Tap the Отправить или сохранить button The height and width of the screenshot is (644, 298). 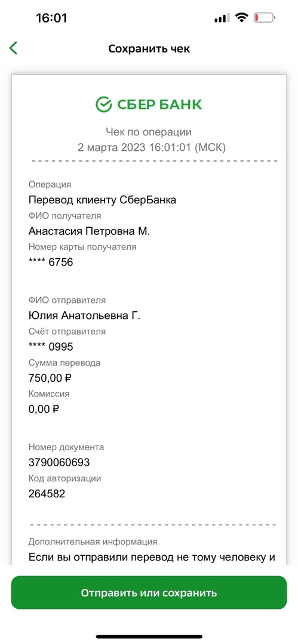click(x=149, y=593)
